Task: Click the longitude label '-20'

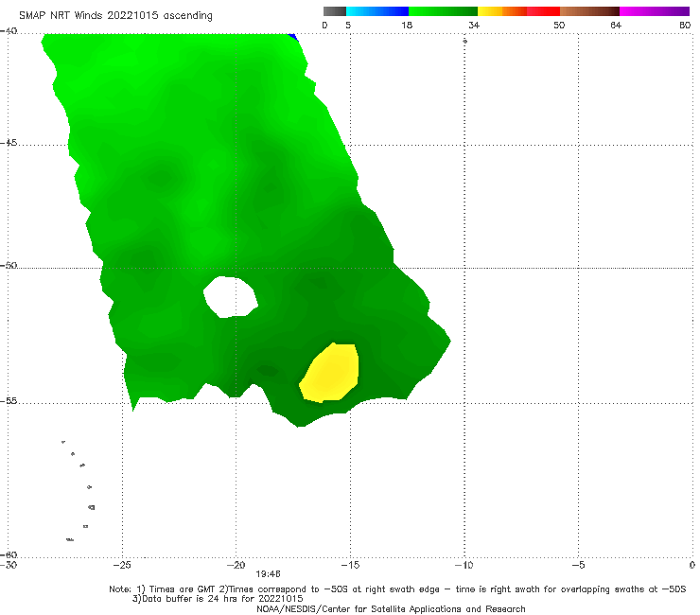Action: coord(236,565)
